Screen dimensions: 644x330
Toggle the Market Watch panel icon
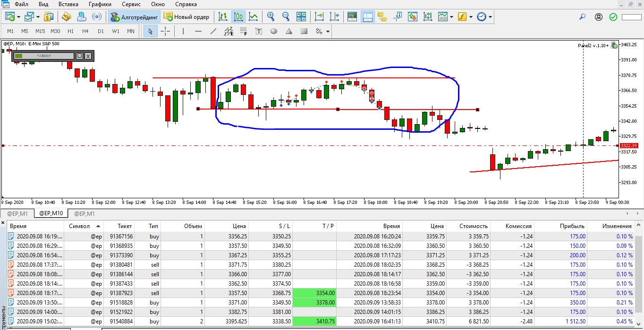tap(352, 17)
